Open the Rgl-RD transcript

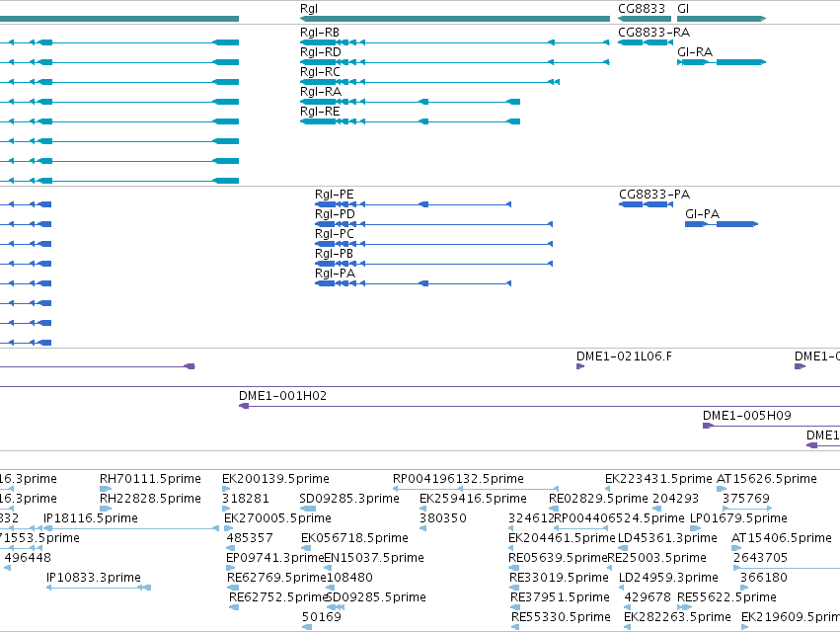point(455,62)
